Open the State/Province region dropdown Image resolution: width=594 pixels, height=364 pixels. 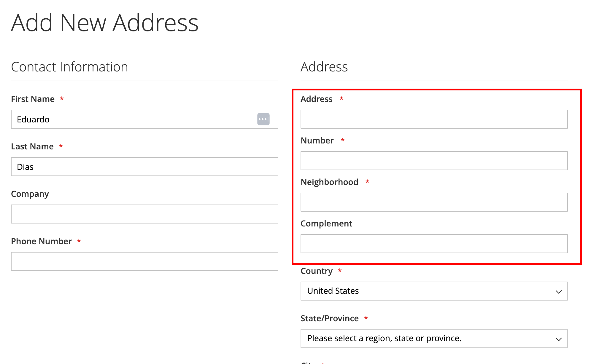(x=434, y=339)
